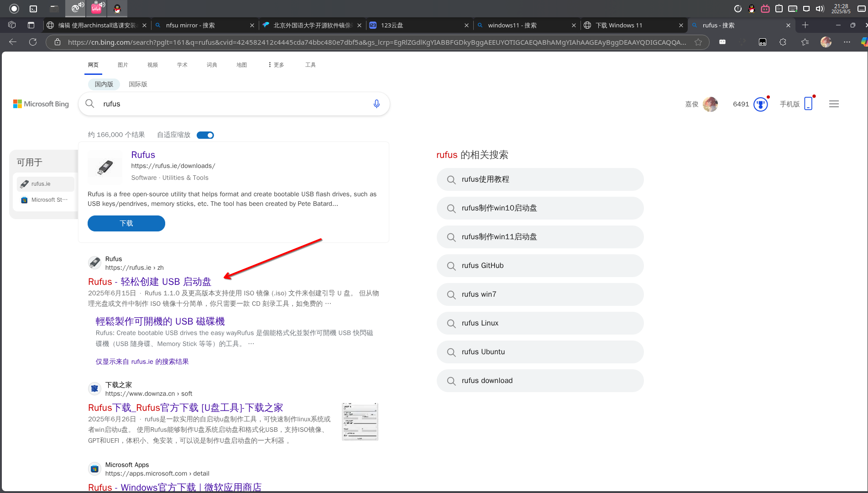Switch to the 地图 maps tab
This screenshot has width=868, height=493.
click(x=241, y=65)
